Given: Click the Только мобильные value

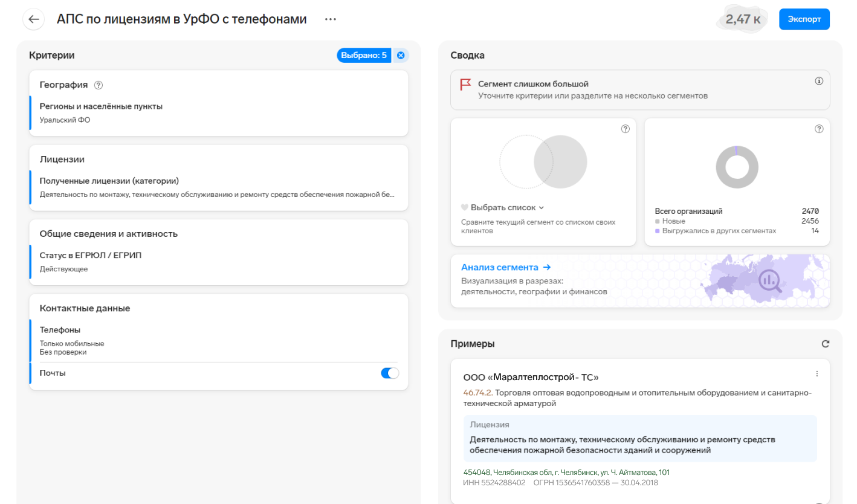Looking at the screenshot, I should point(72,343).
